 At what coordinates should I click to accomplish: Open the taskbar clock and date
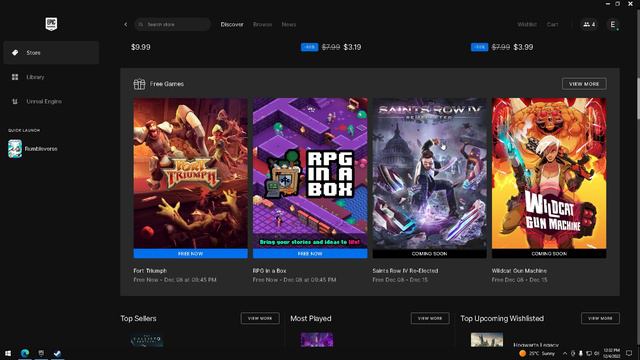point(611,353)
